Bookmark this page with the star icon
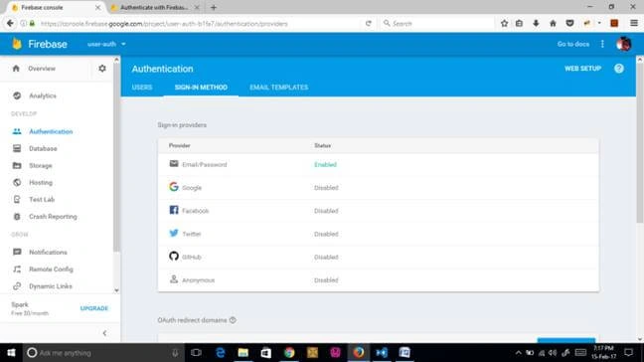This screenshot has height=362, width=644. (x=504, y=24)
